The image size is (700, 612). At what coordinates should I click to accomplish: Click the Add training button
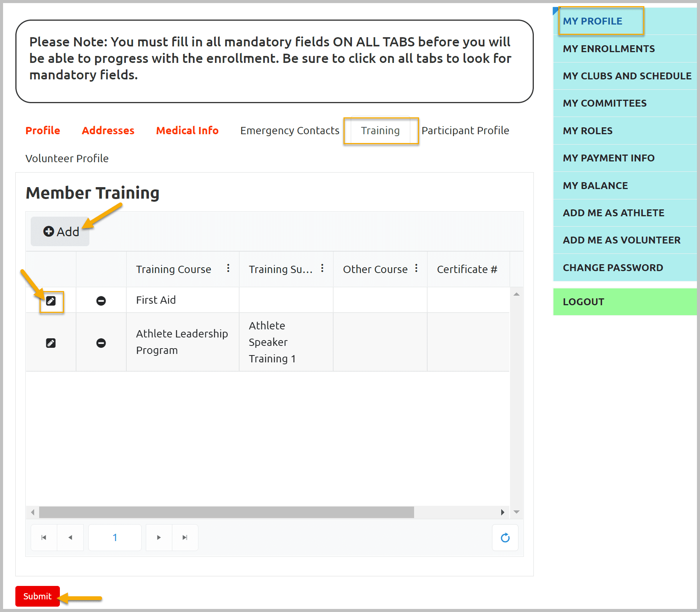[x=60, y=232]
